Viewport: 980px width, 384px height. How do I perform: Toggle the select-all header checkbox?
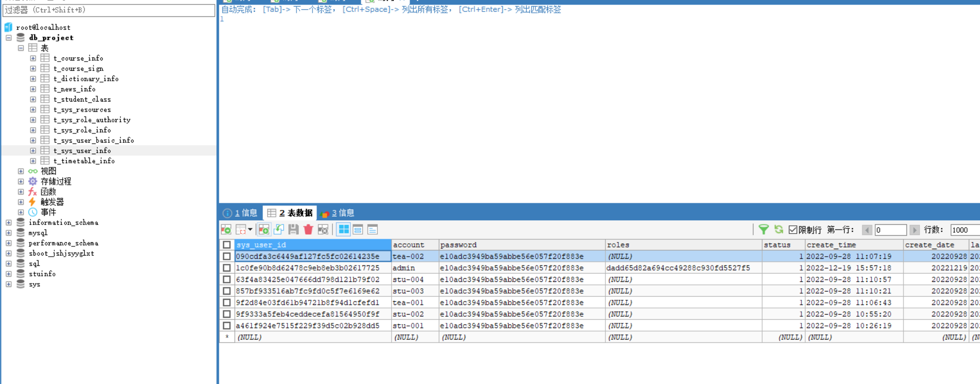pyautogui.click(x=227, y=245)
